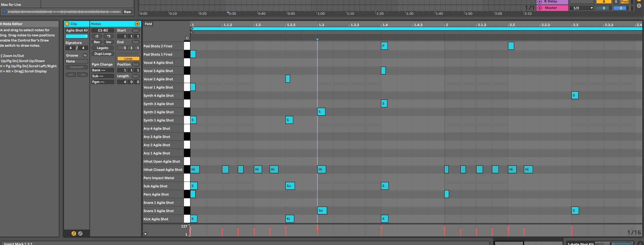The height and width of the screenshot is (245, 644).
Task: Select the Perc Impact Metal lane
Action: click(163, 178)
